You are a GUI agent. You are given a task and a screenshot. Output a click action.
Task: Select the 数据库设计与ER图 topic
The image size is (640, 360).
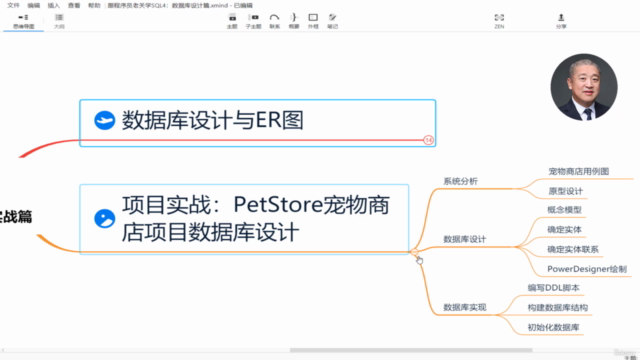tap(258, 122)
